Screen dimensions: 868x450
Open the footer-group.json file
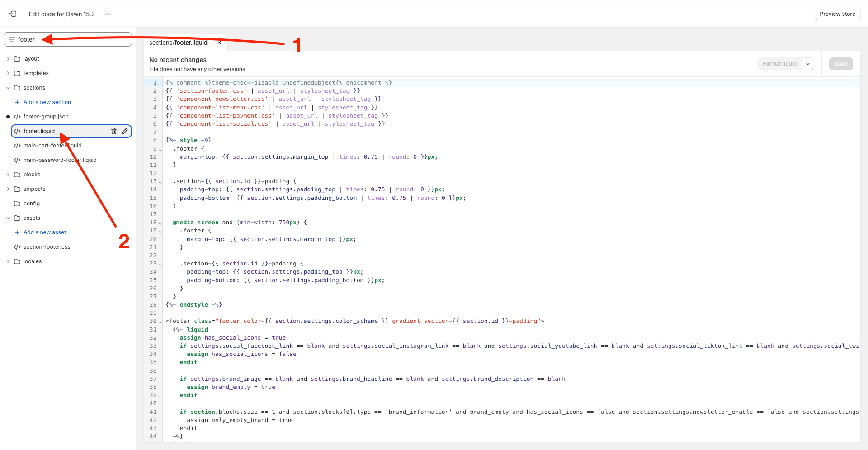[x=46, y=117]
